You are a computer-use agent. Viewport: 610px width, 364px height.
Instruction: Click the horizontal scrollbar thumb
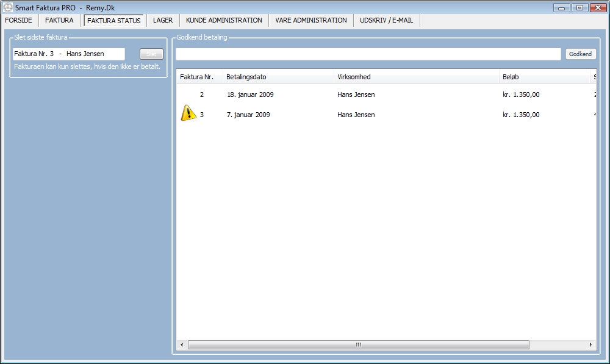(358, 344)
